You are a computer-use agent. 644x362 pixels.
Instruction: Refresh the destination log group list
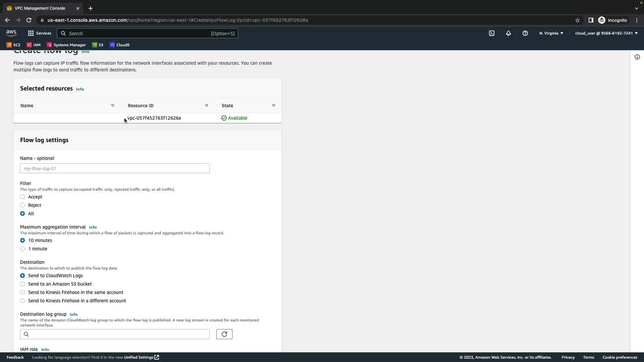[x=224, y=334]
